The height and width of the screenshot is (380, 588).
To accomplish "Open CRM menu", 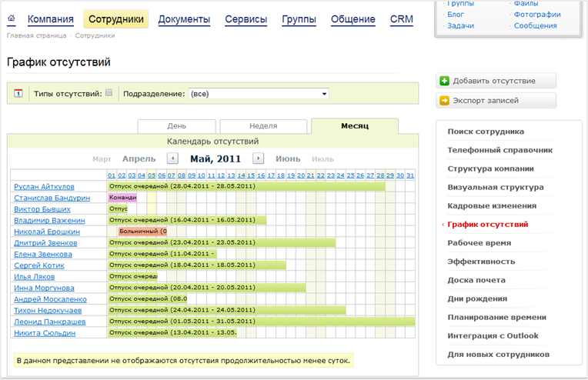I will coord(402,19).
